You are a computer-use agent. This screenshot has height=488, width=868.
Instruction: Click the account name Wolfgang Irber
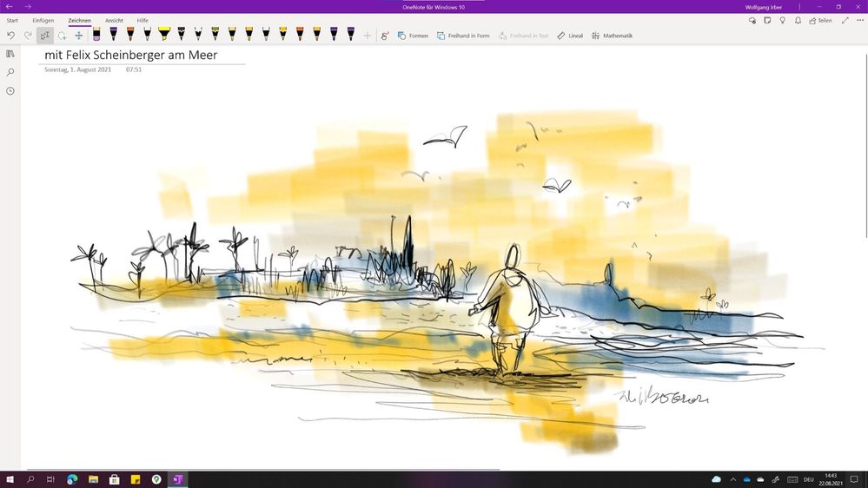click(x=764, y=7)
